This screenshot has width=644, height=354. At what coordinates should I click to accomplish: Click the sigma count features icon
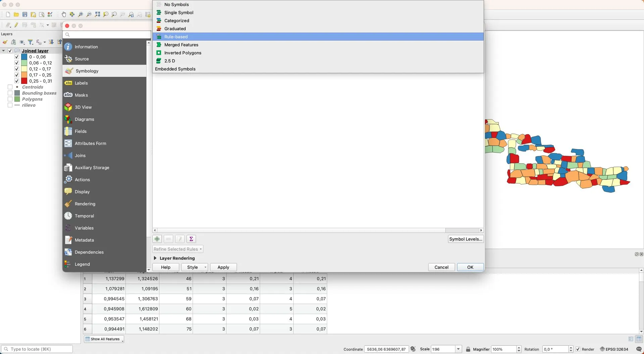pyautogui.click(x=191, y=239)
